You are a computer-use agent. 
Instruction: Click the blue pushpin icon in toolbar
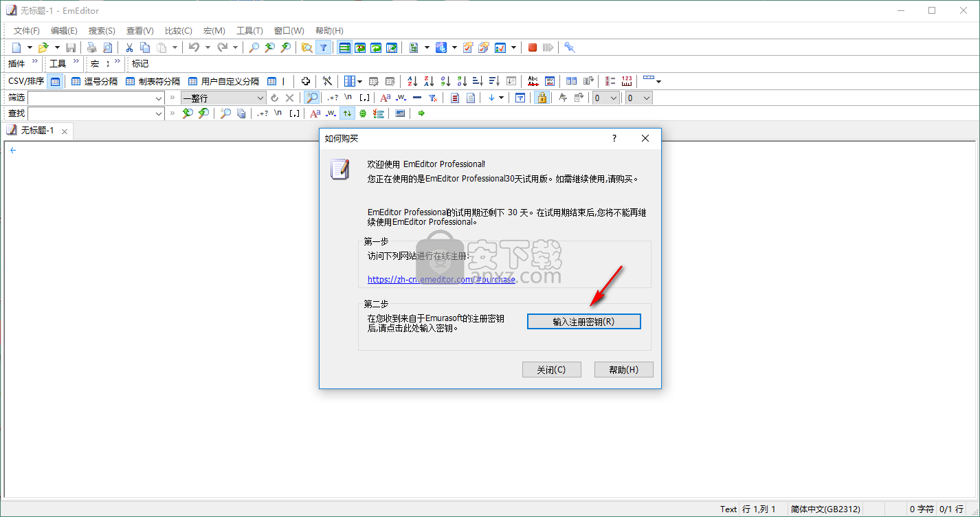(570, 47)
